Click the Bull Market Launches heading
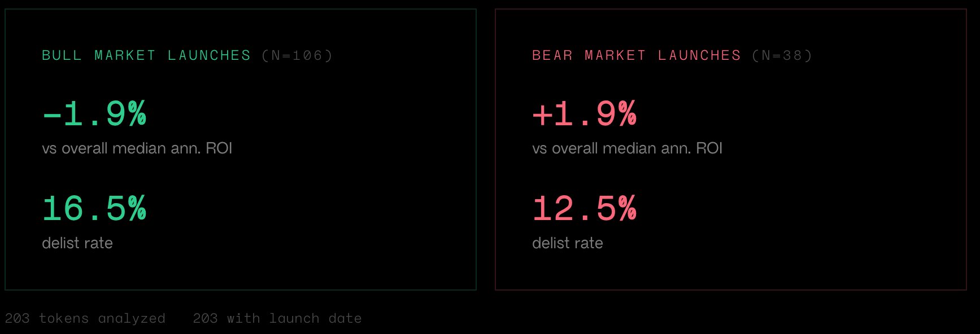980x334 pixels. tap(146, 55)
